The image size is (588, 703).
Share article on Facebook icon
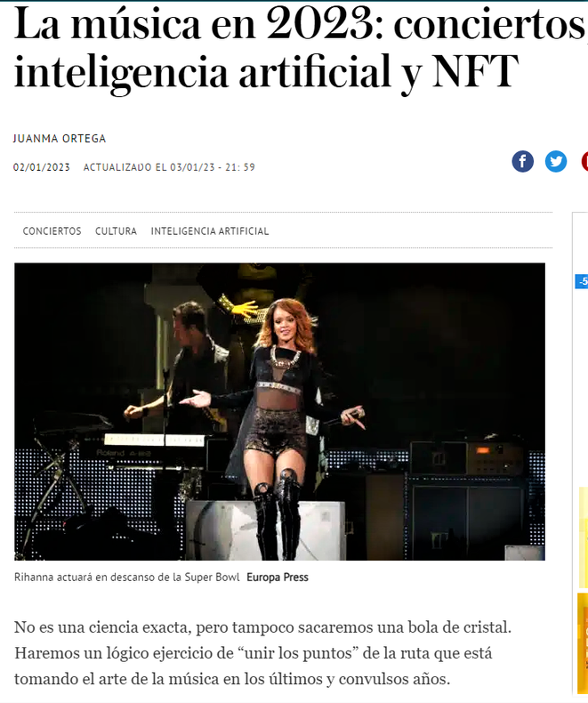point(522,161)
